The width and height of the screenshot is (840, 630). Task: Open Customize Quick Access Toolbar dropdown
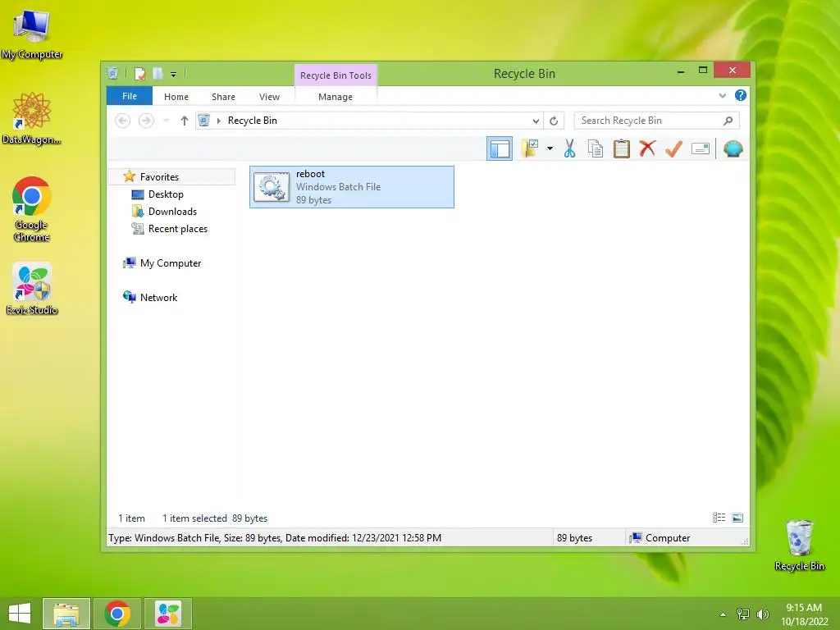click(x=174, y=75)
